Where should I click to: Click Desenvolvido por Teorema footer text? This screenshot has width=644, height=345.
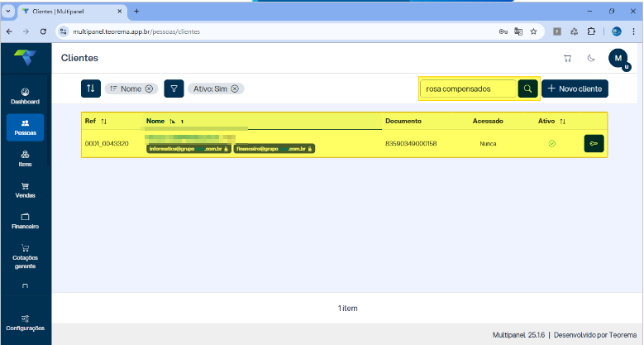[595, 335]
